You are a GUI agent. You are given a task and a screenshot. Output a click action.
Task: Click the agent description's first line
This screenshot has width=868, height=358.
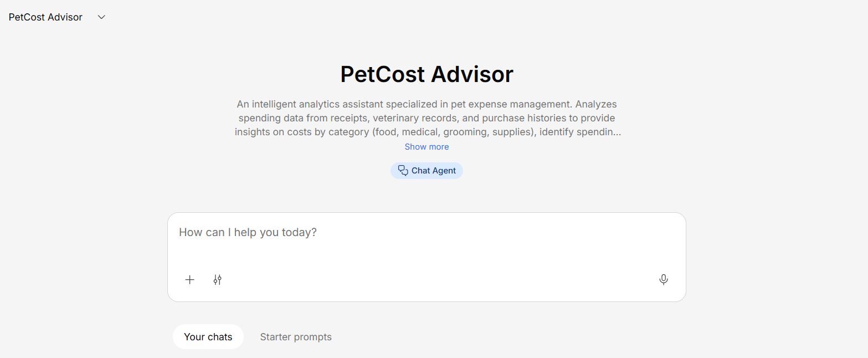tap(427, 104)
